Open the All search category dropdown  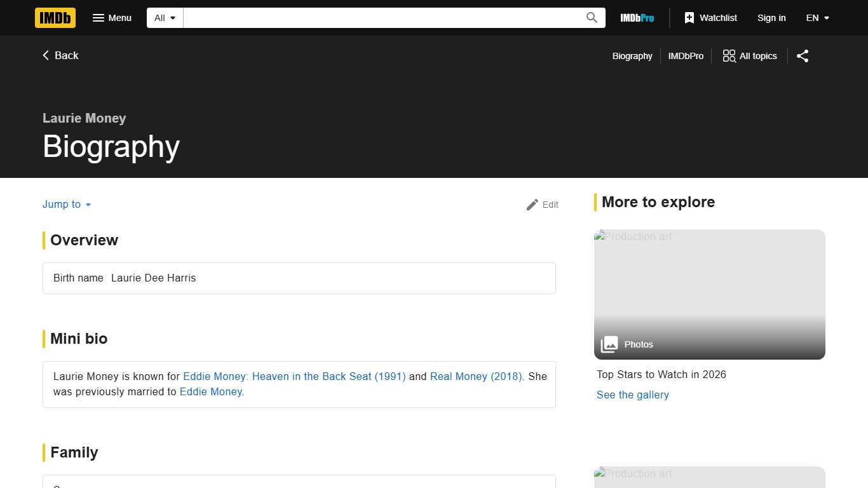(x=164, y=18)
